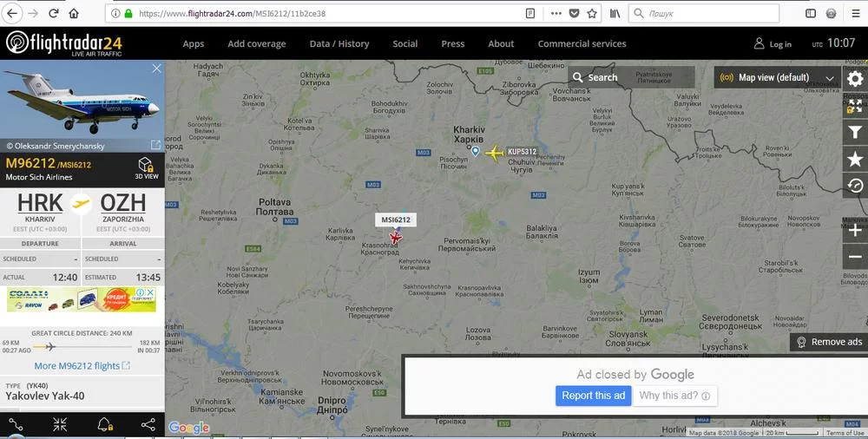Open reader view icon in the address bar
Image resolution: width=868 pixels, height=439 pixels.
[530, 13]
